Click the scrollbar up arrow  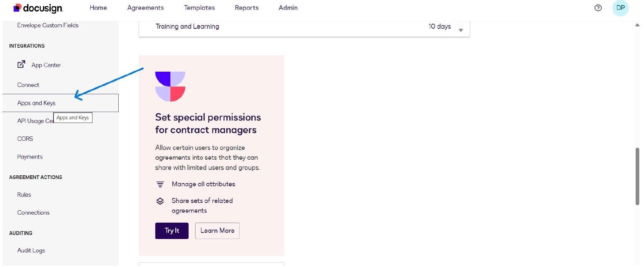click(637, 25)
